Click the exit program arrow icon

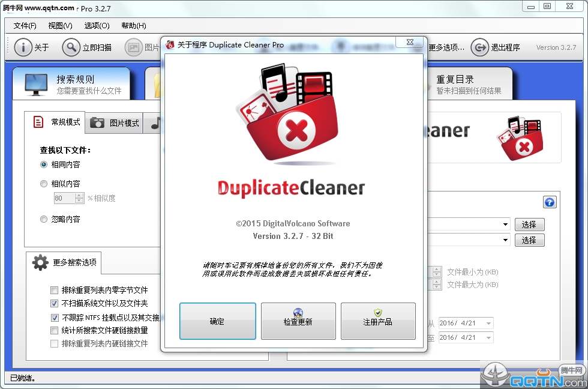coord(479,47)
